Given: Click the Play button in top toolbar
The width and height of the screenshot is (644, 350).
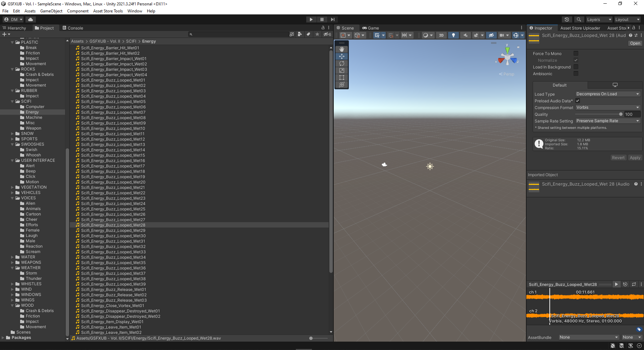Looking at the screenshot, I should pyautogui.click(x=311, y=19).
